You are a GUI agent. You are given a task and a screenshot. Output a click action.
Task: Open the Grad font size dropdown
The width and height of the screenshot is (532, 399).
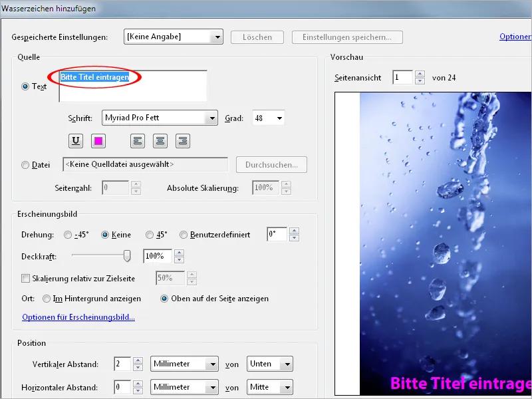pos(268,118)
